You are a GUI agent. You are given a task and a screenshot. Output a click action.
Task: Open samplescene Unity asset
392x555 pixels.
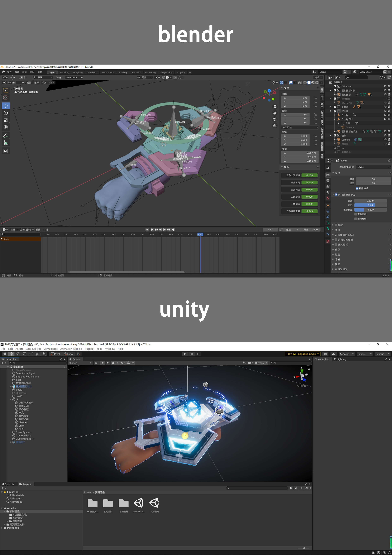[x=139, y=503]
